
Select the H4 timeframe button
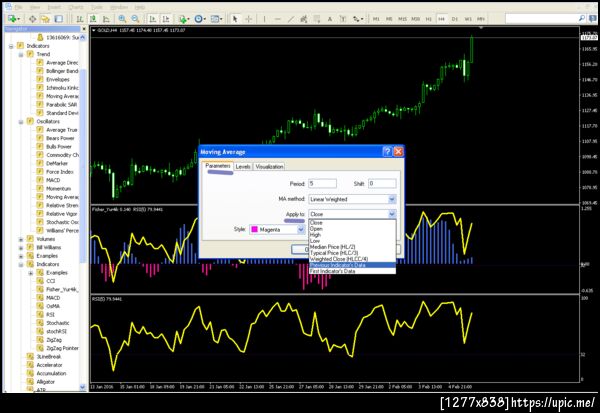[442, 19]
